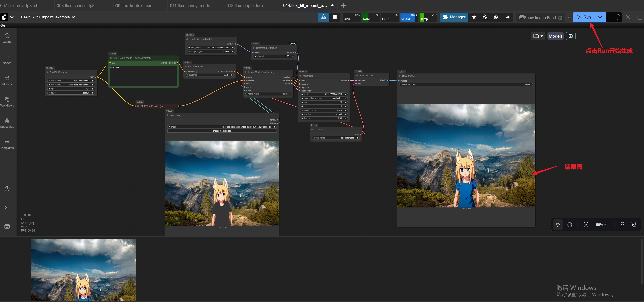The width and height of the screenshot is (644, 302).
Task: Switch to the 009.flux_kontext_example tab
Action: click(x=135, y=6)
